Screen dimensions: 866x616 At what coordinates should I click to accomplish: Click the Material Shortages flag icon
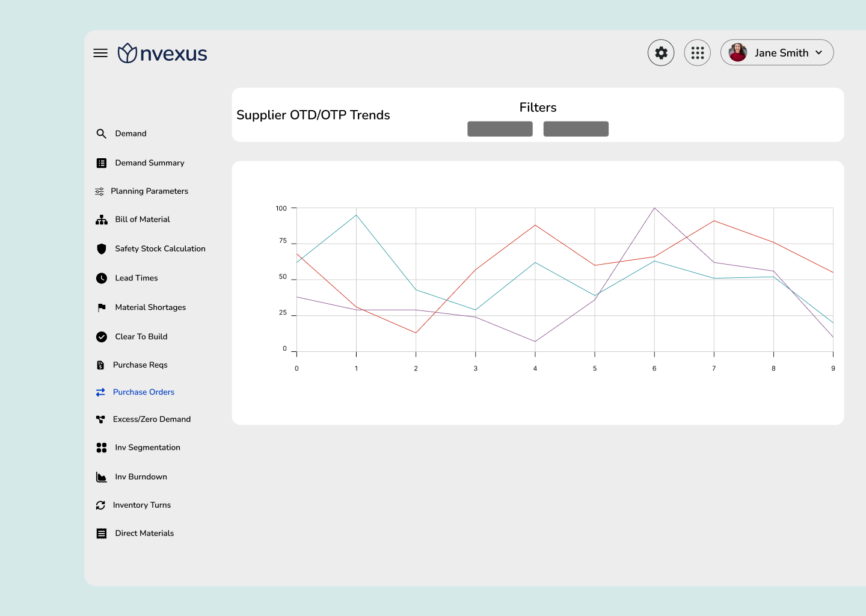[x=102, y=307]
